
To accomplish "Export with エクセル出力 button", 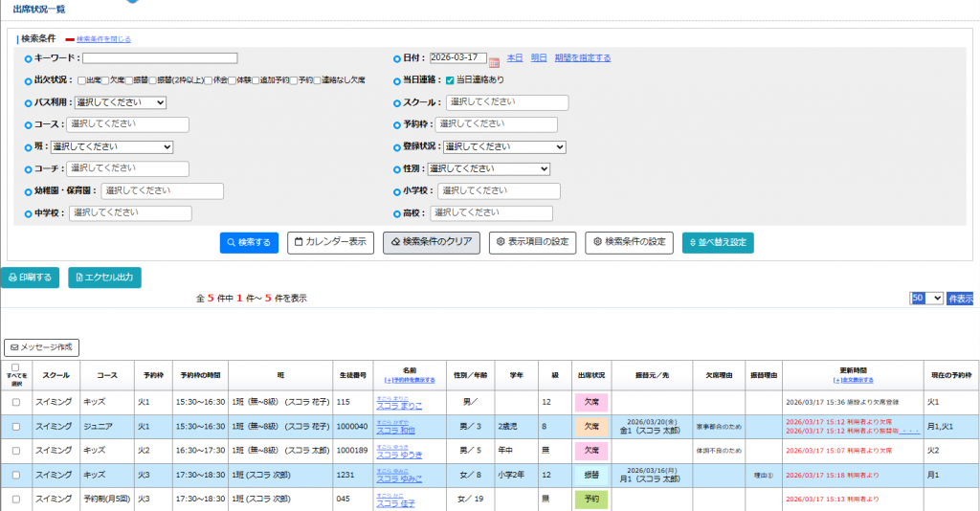I will coord(104,278).
